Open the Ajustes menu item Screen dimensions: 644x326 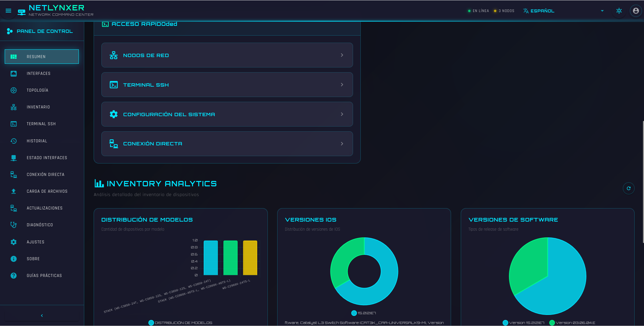tap(35, 242)
